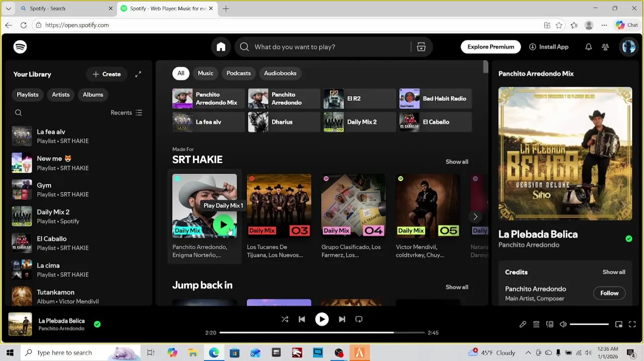Open Bad Habit Radio tile
This screenshot has width=644, height=361.
[435, 99]
